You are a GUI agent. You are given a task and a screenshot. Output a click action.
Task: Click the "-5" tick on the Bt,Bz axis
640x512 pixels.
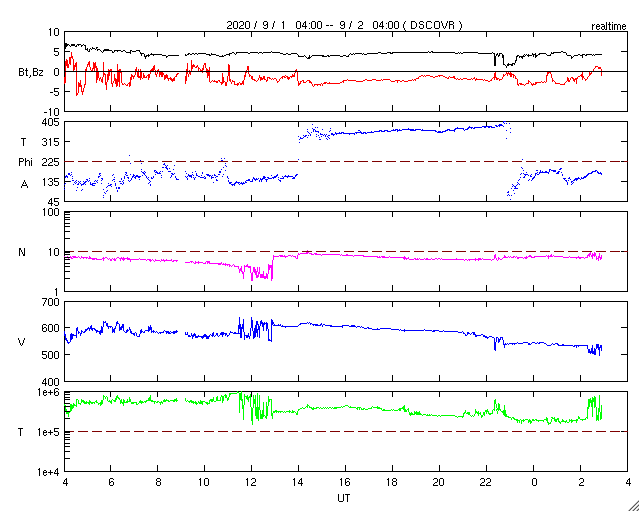tap(55, 92)
